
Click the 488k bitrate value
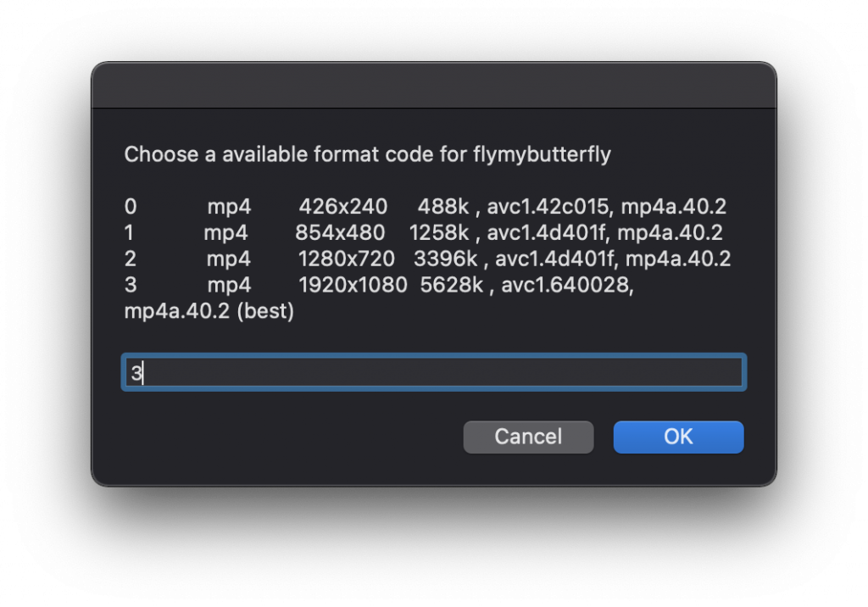438,207
